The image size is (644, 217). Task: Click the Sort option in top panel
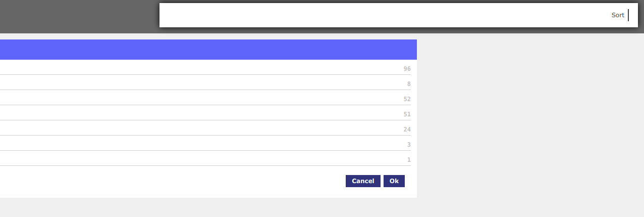coord(617,15)
